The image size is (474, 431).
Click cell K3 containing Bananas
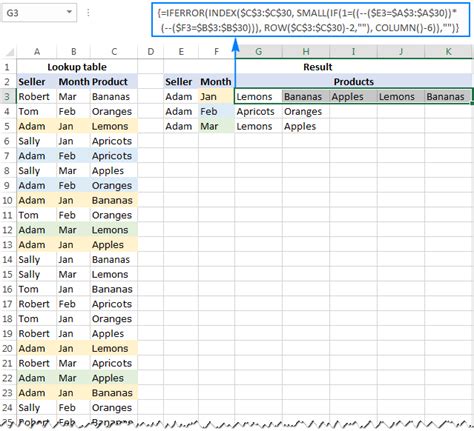448,97
